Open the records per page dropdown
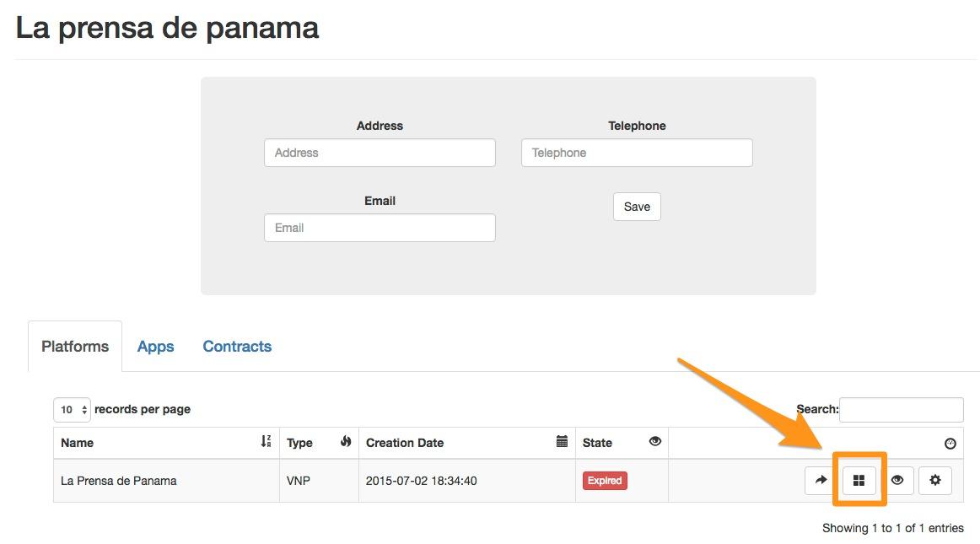Screen dimensions: 980x544 72,410
